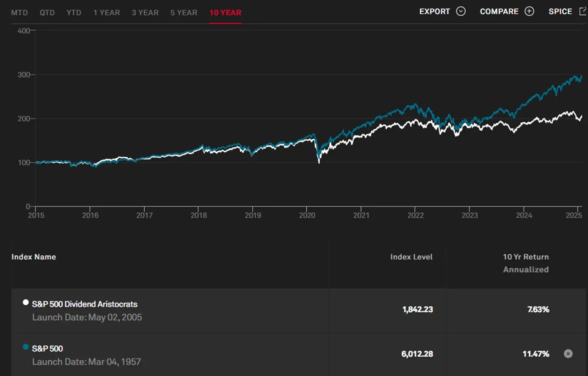Click the Compare plus circle icon
This screenshot has height=376, width=588.
pyautogui.click(x=529, y=11)
